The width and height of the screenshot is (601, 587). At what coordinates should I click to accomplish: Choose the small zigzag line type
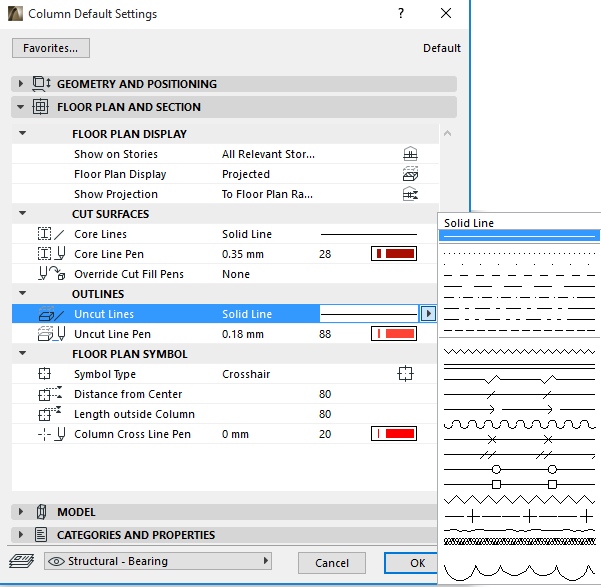[519, 351]
